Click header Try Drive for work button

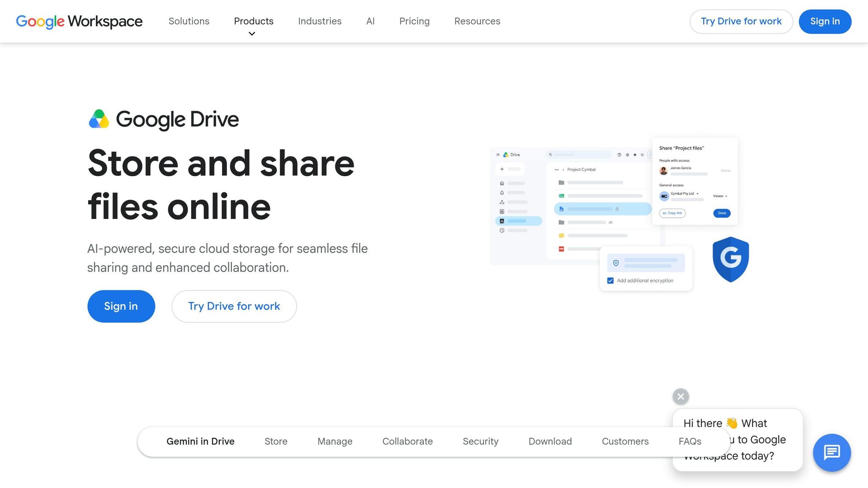[741, 22]
